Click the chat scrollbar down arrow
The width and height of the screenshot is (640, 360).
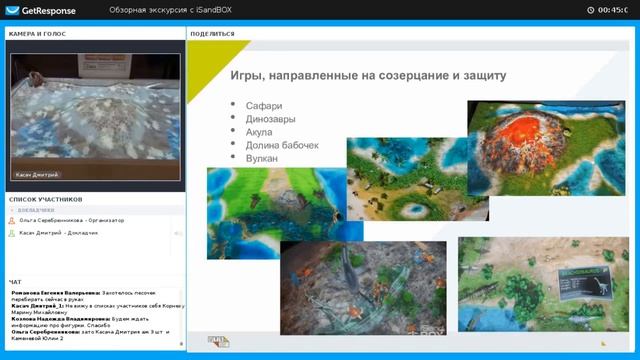(x=181, y=344)
